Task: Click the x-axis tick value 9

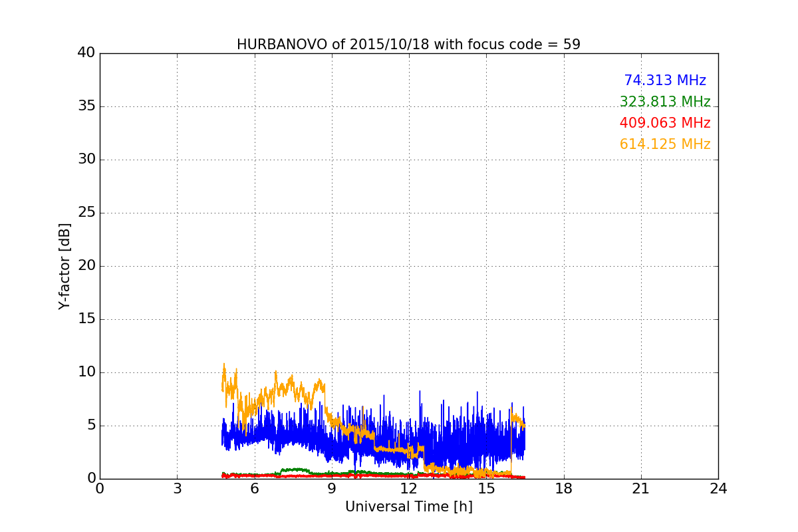Action: click(x=332, y=489)
